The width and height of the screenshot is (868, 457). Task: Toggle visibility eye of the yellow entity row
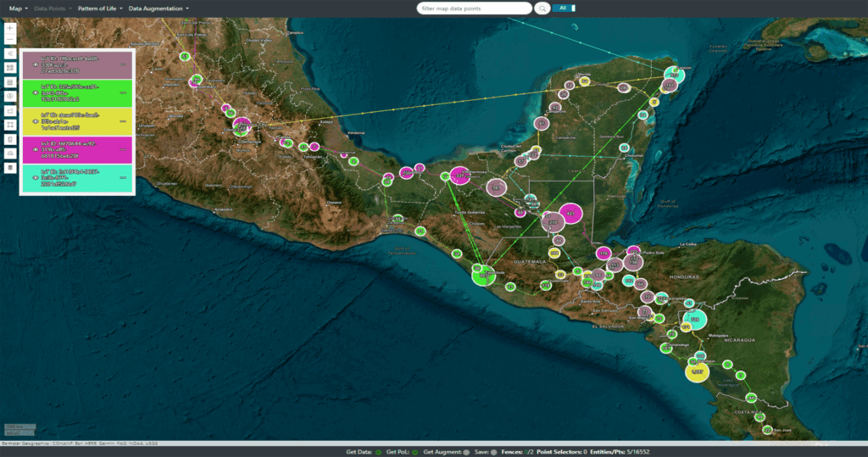click(x=36, y=121)
